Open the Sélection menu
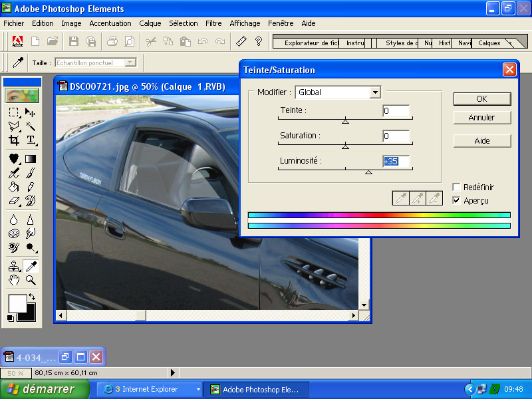The image size is (532, 399). (x=184, y=23)
